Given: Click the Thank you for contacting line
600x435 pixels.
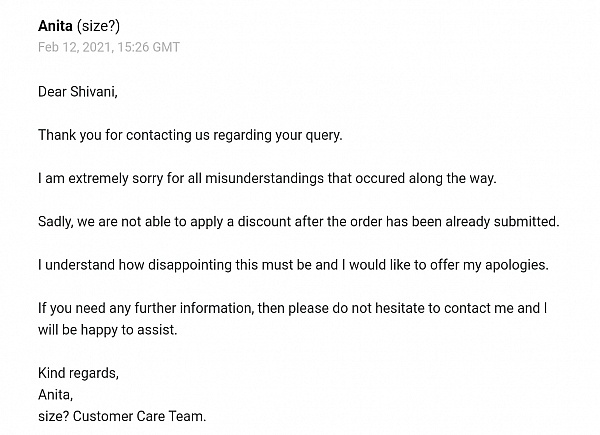Looking at the screenshot, I should click(190, 135).
